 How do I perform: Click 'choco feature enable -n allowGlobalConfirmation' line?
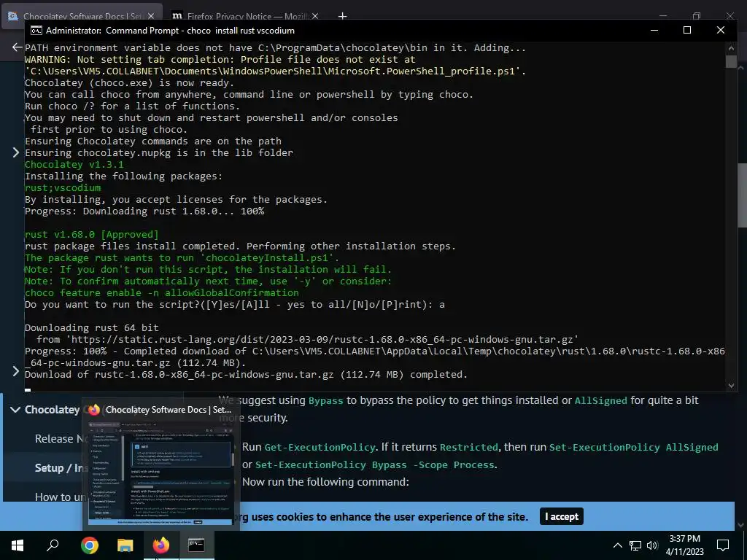pos(161,293)
